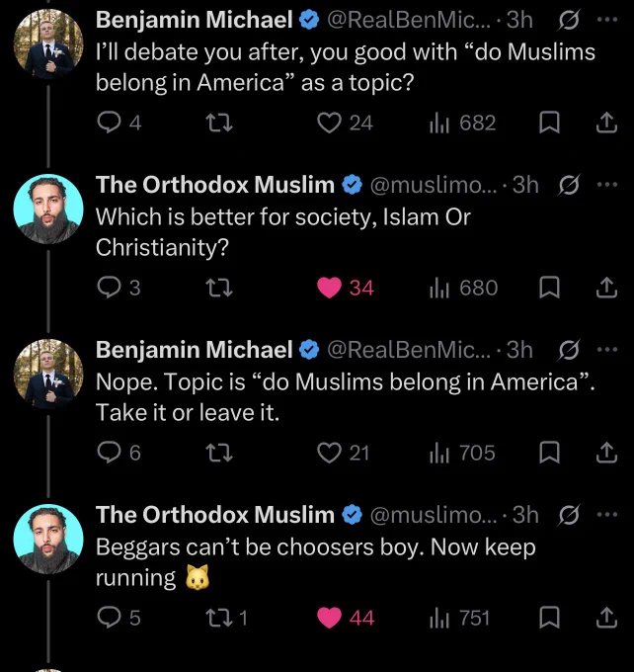
Task: Share the Beggars can't be choosers tweet
Action: coord(607,618)
